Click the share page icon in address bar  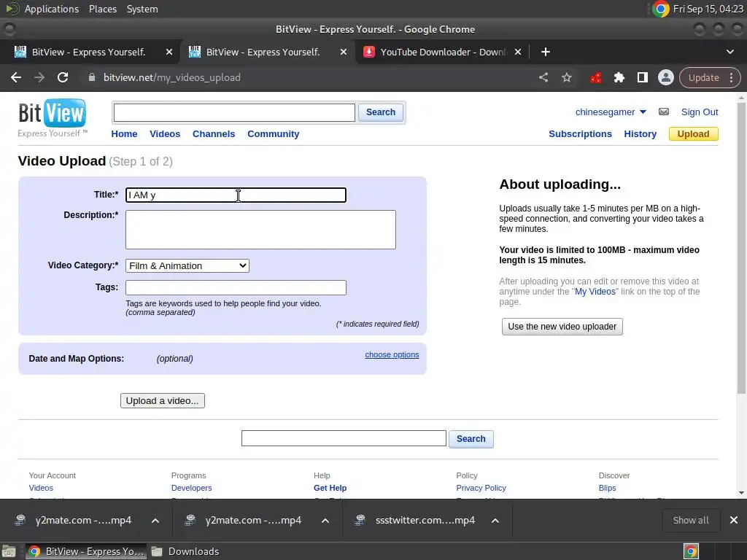tap(543, 77)
